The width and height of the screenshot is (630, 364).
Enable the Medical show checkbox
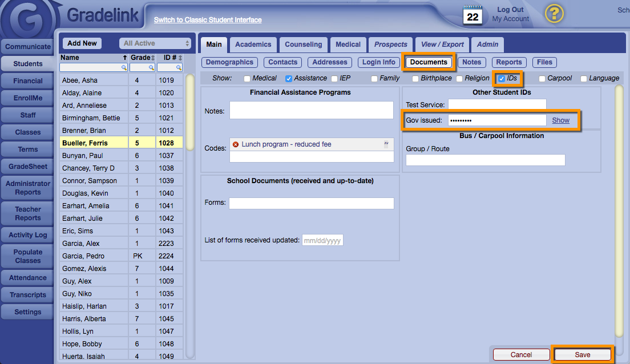[x=247, y=79]
